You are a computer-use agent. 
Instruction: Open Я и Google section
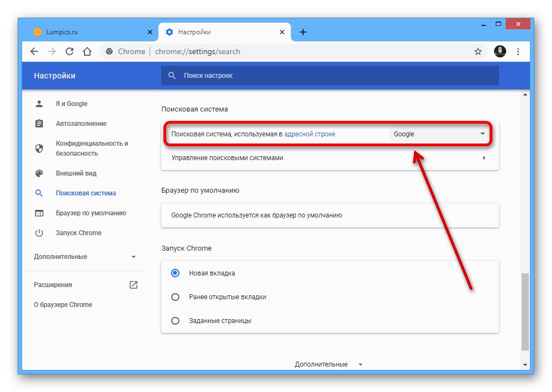tap(71, 104)
